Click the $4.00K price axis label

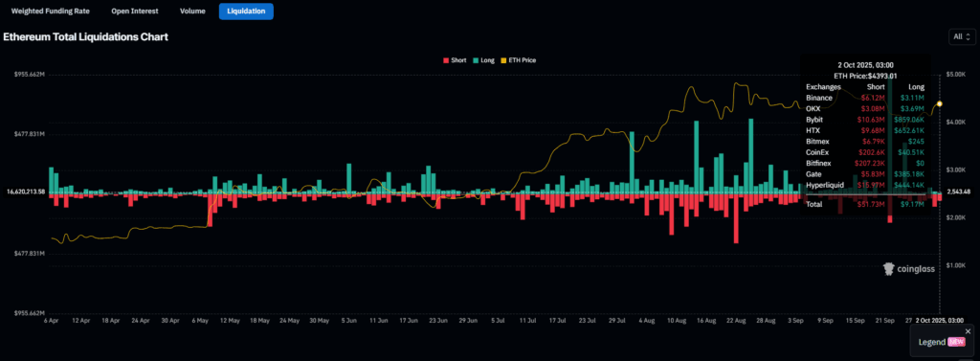956,122
